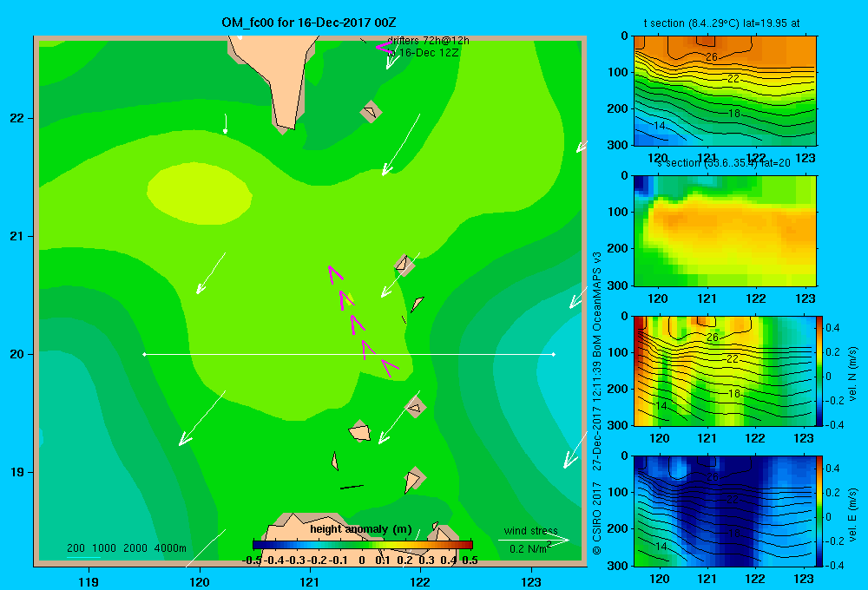
Task: Click the 'to 16-Dec 12Z' annotation
Action: pos(424,53)
